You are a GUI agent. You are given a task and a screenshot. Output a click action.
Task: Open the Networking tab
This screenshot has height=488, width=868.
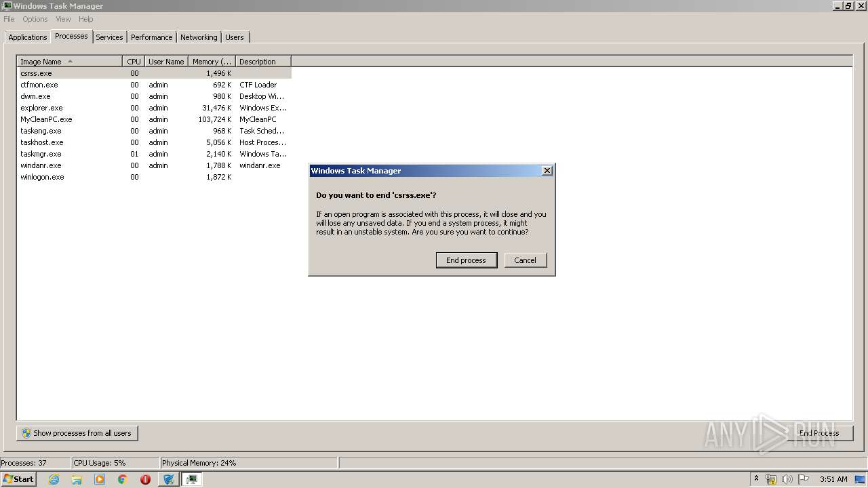tap(199, 37)
